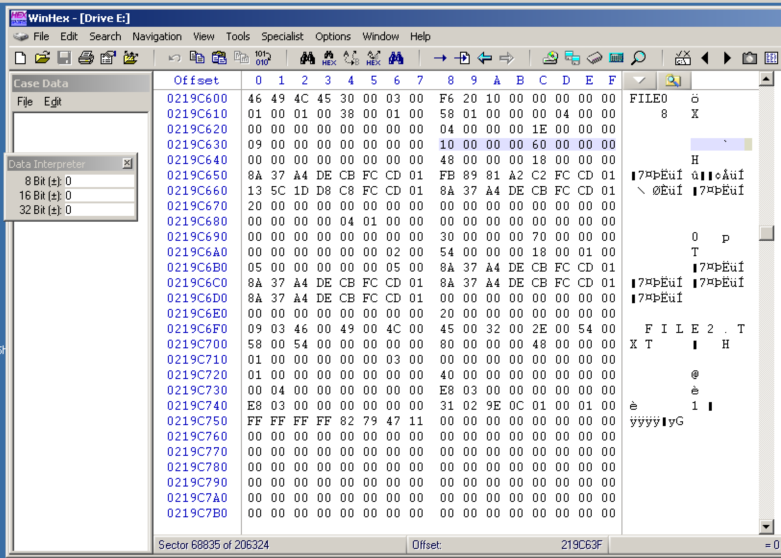
Task: Click hex byte F6 in row 0219C600
Action: pos(447,99)
